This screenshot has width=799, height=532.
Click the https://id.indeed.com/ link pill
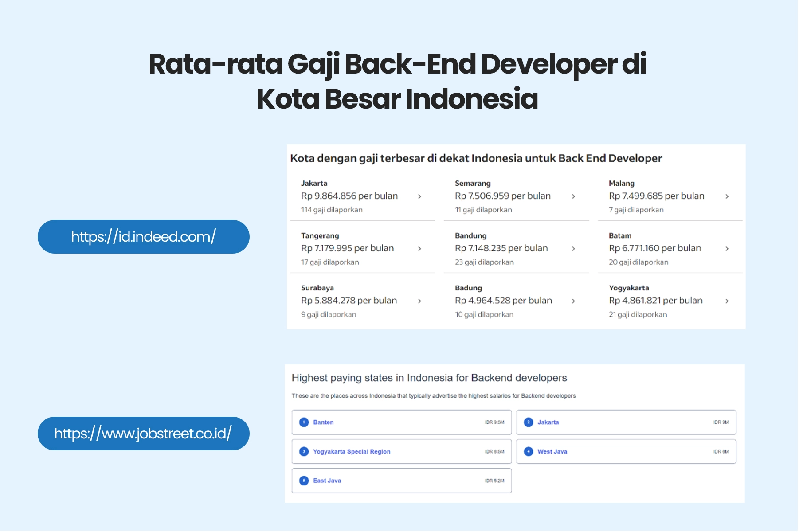point(144,237)
